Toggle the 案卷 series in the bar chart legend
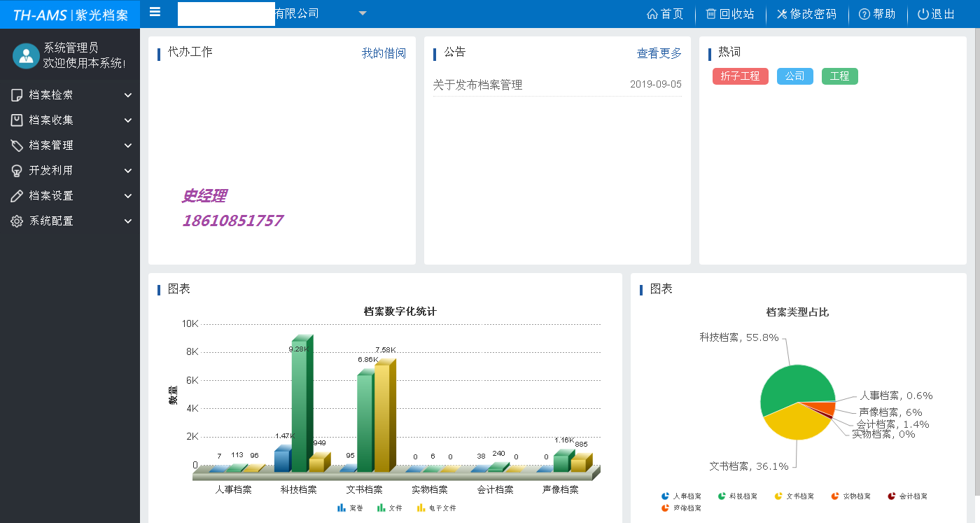Image resolution: width=980 pixels, height=523 pixels. click(350, 508)
